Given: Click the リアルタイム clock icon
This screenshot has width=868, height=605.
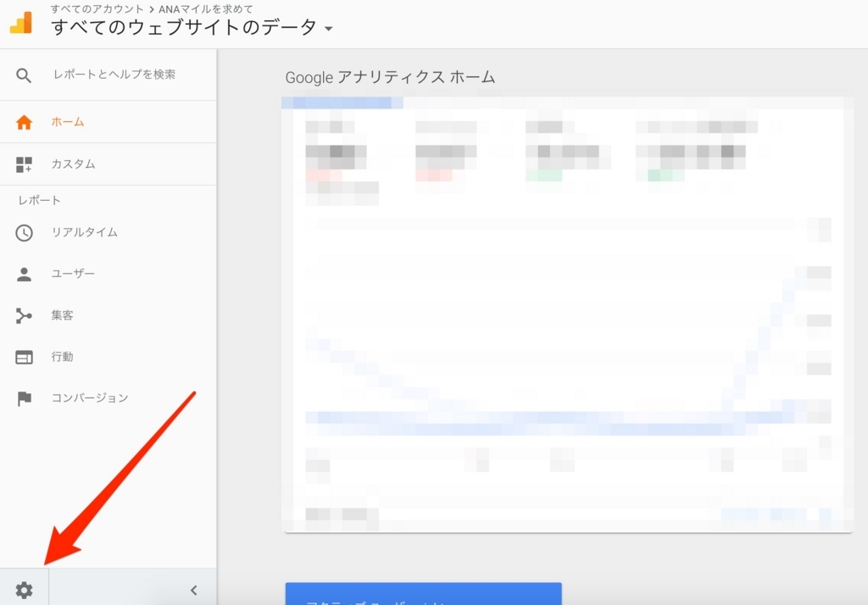Looking at the screenshot, I should pyautogui.click(x=24, y=232).
